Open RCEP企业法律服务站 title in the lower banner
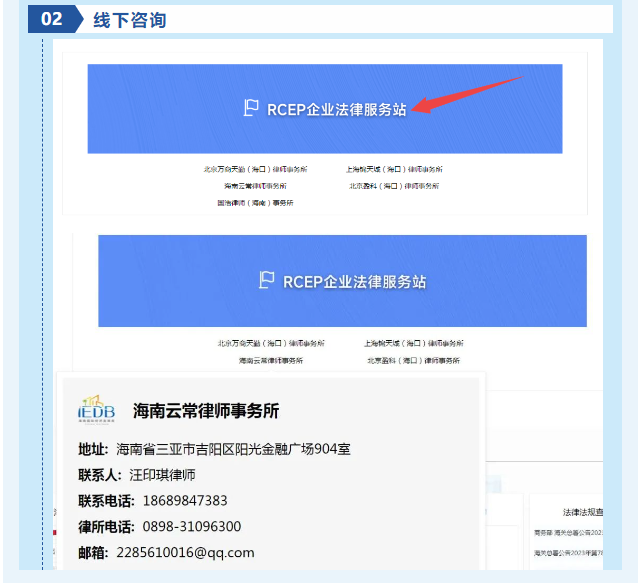This screenshot has width=639, height=583. coord(355,282)
